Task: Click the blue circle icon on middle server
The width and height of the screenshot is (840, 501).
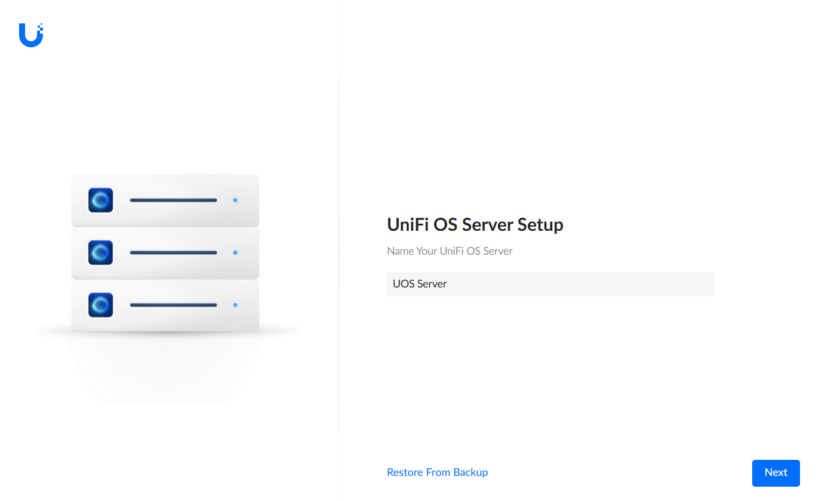Action: click(x=100, y=252)
